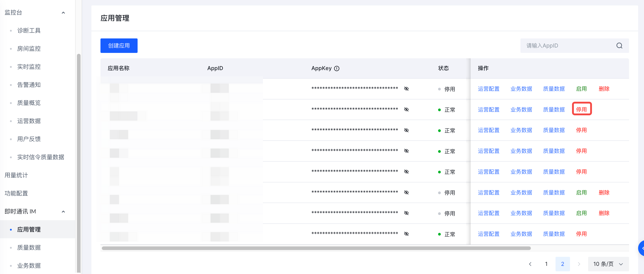Open 业务数据 in the last table row
The width and height of the screenshot is (644, 274).
[x=521, y=234]
